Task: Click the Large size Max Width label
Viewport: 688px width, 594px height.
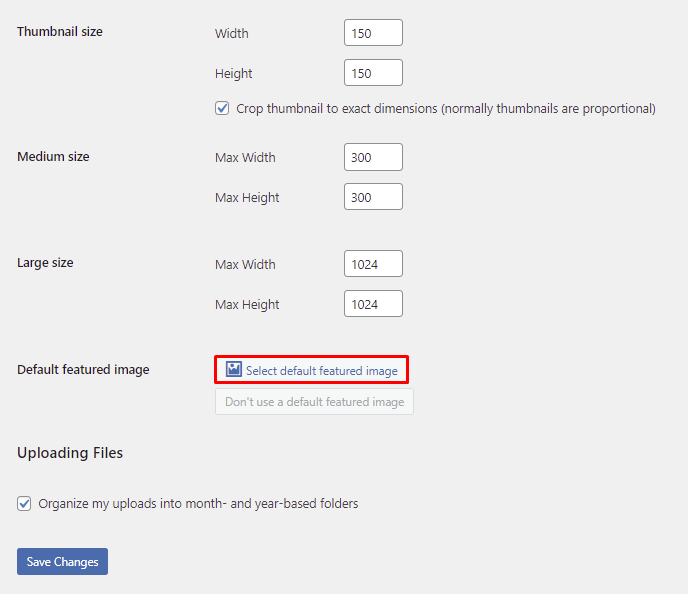Action: (x=245, y=264)
